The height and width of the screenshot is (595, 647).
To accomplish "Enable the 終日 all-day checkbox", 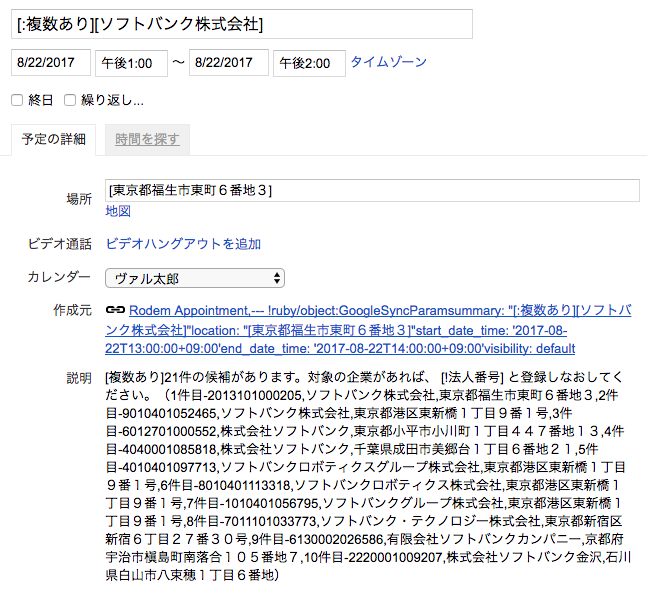I will (x=17, y=100).
